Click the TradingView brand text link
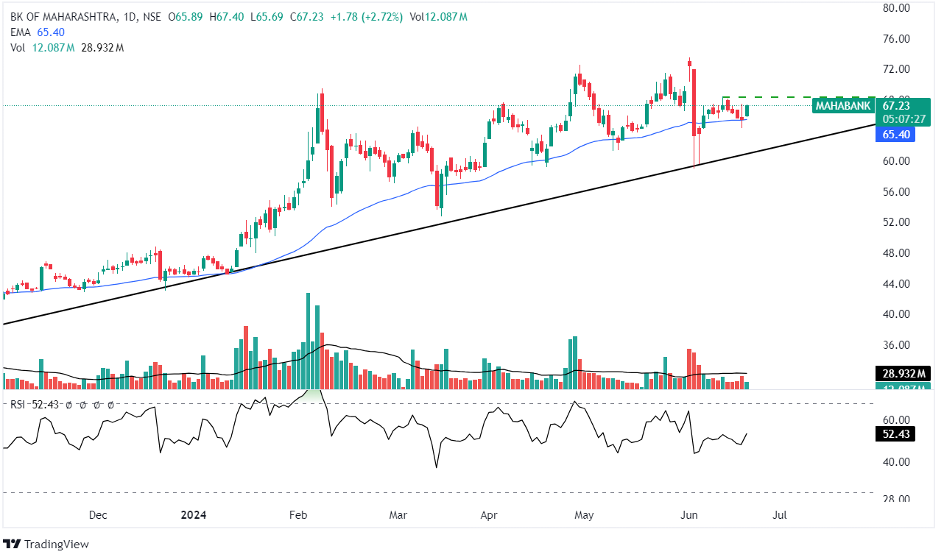Screen dimensions: 944x560 [x=56, y=545]
